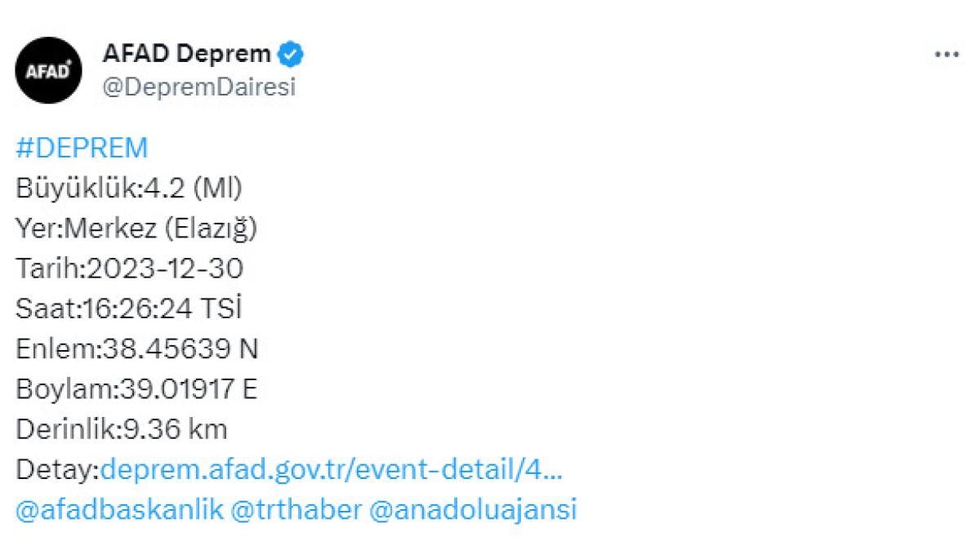The image size is (980, 541).
Task: Open the @trthaber mention
Action: coord(296,509)
